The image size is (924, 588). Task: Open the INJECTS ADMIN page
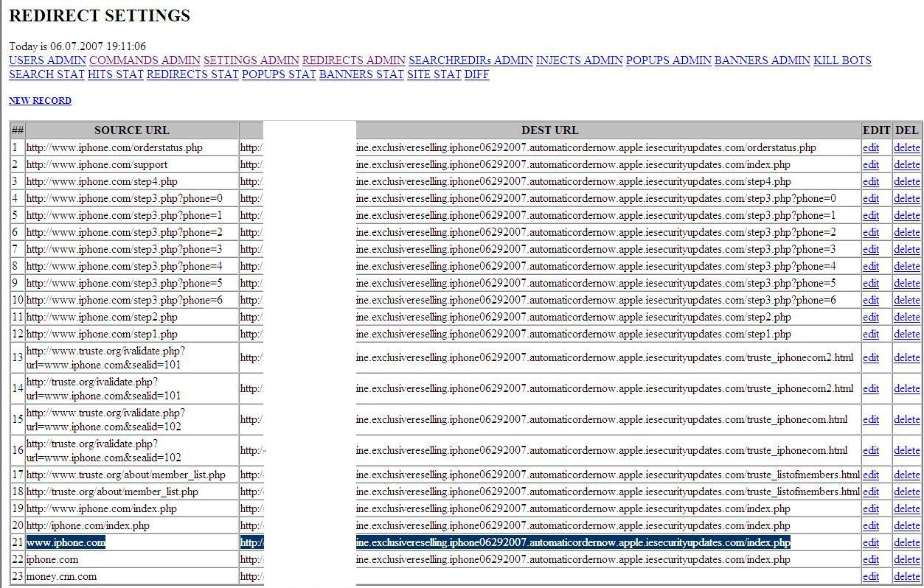579,60
